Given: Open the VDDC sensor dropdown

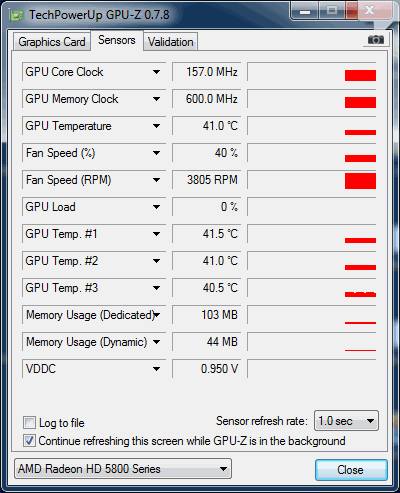Looking at the screenshot, I should [x=156, y=369].
